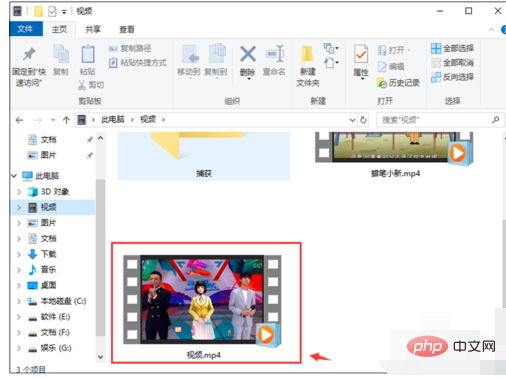Image resolution: width=506 pixels, height=379 pixels.
Task: Open the Easy access dropdown icon
Action: tap(331, 63)
